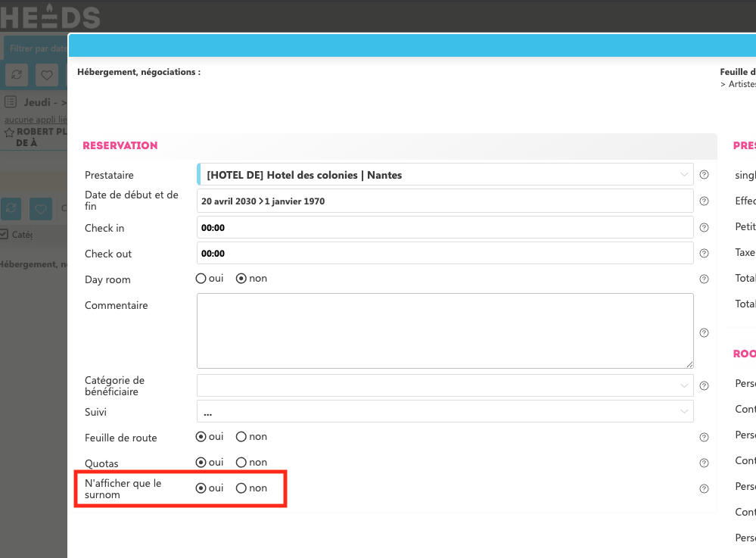Click the RESERVATION section heading
This screenshot has width=756, height=558.
120,145
